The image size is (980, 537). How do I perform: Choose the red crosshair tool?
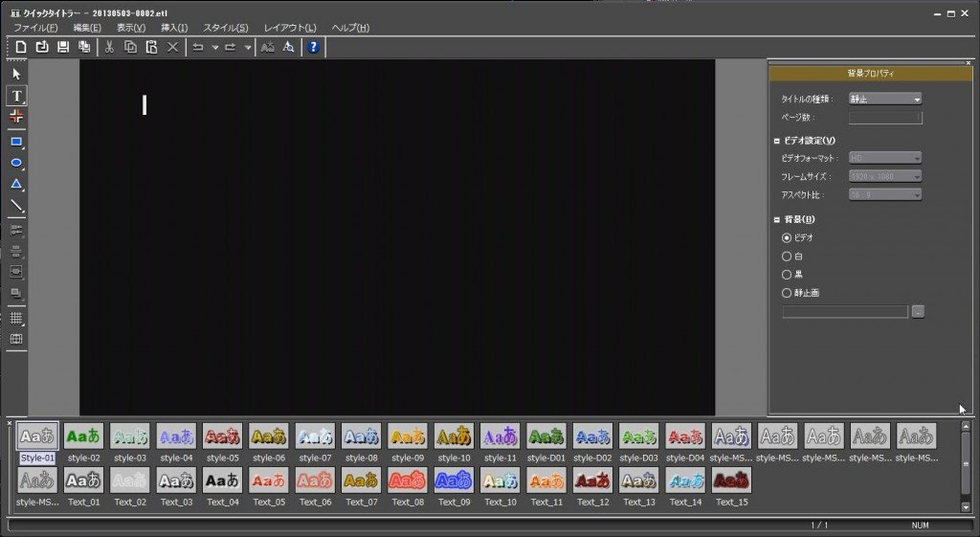click(17, 116)
